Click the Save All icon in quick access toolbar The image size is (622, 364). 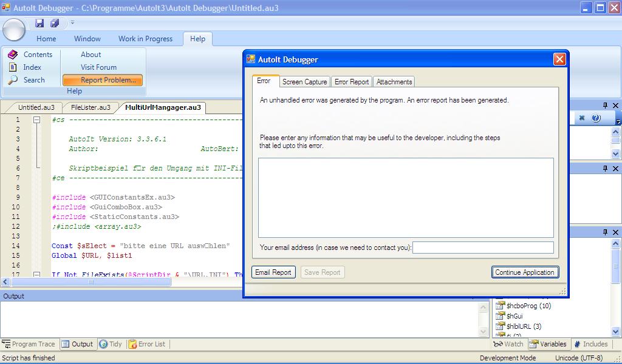coord(55,23)
